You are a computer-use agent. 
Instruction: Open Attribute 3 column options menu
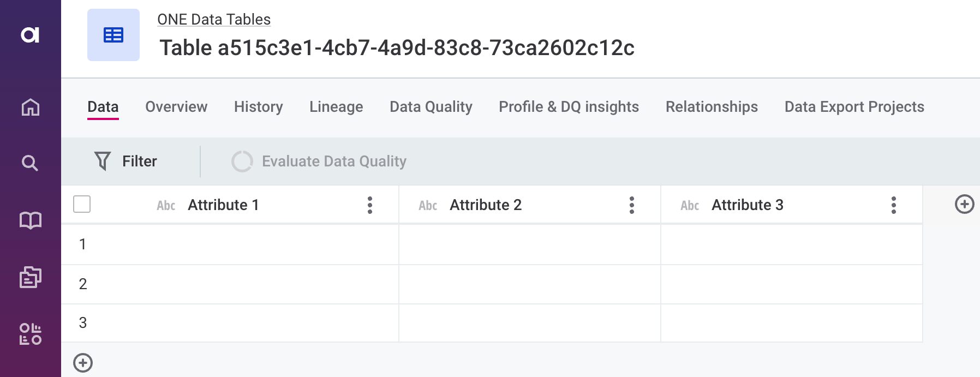[894, 205]
